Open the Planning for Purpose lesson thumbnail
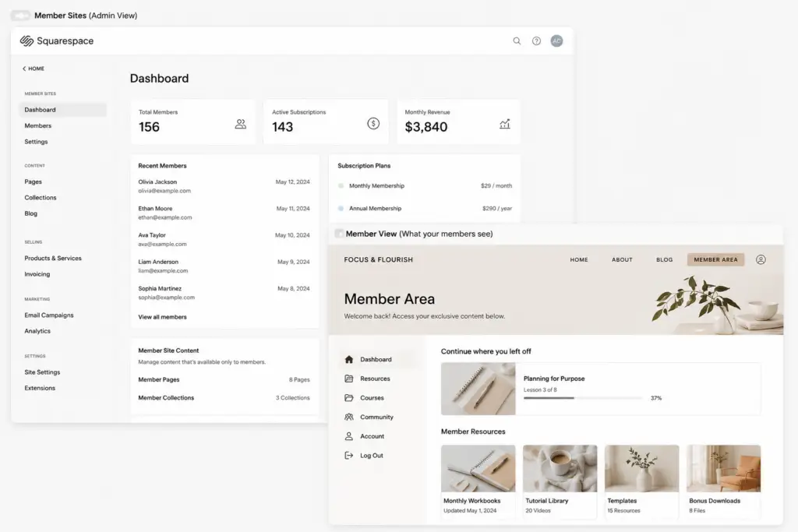The width and height of the screenshot is (798, 532). (x=478, y=389)
